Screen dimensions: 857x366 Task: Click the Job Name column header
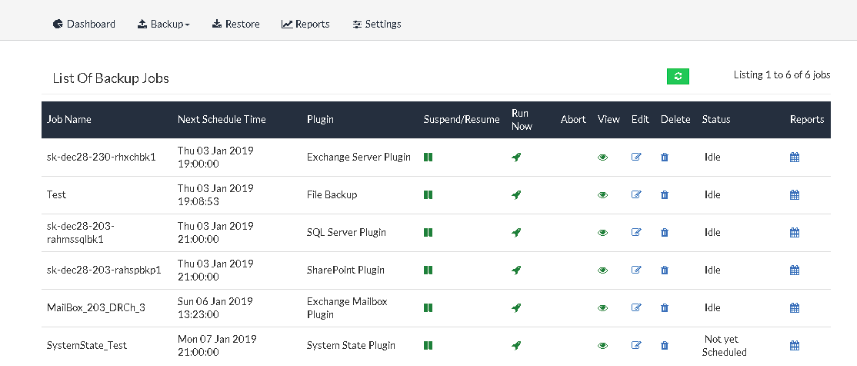(69, 119)
